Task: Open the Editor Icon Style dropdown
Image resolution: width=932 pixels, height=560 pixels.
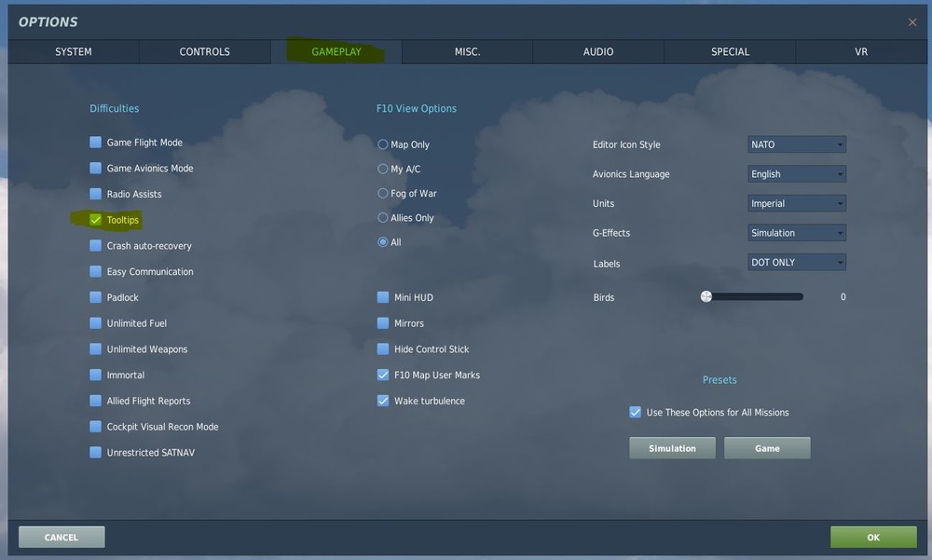Action: pyautogui.click(x=797, y=144)
